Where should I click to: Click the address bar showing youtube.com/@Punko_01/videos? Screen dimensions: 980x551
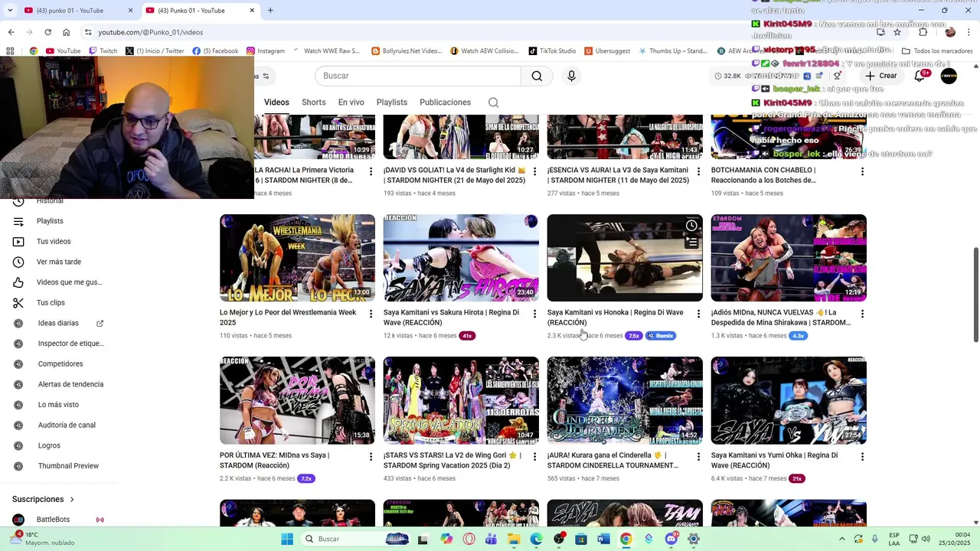click(150, 32)
